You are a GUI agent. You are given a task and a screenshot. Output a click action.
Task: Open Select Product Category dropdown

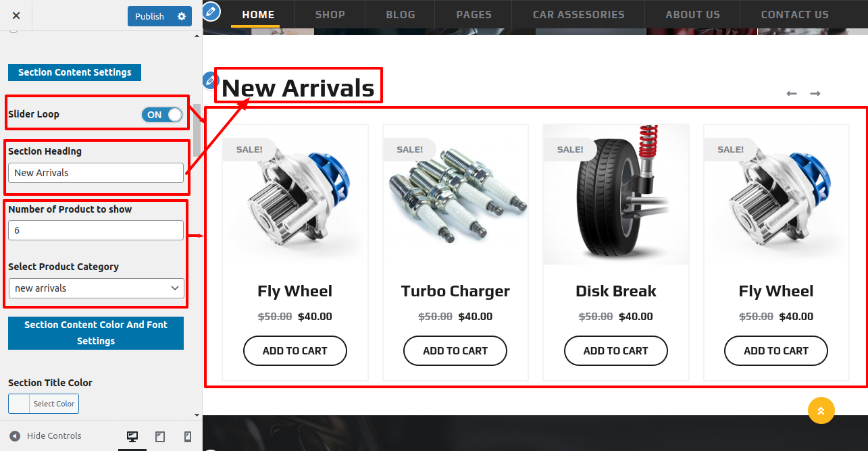click(96, 288)
